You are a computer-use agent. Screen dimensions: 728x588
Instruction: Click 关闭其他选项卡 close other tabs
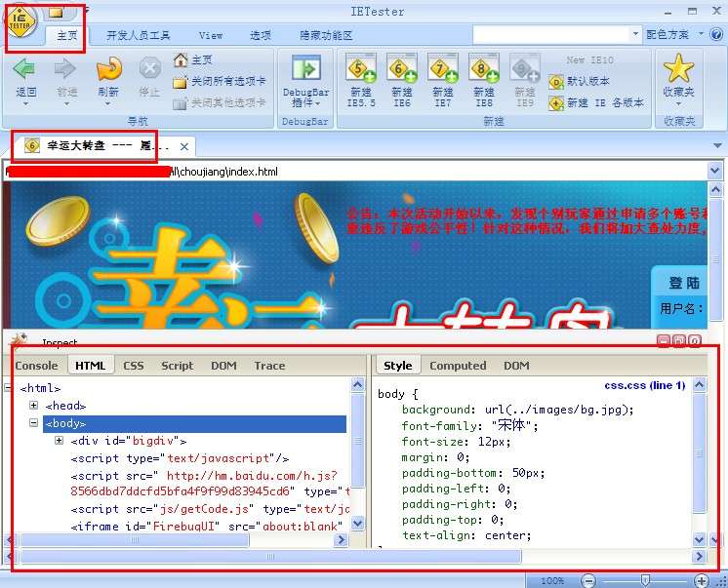click(220, 102)
